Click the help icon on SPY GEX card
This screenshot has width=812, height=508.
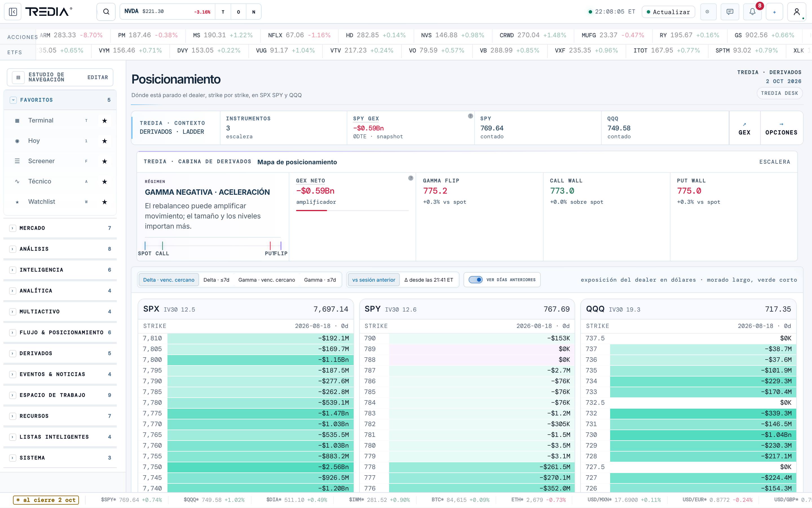click(470, 116)
